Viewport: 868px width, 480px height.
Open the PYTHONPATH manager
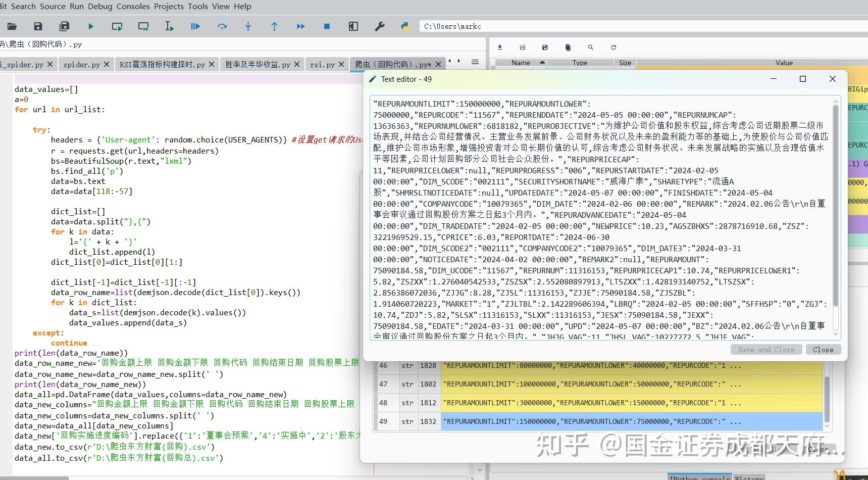[405, 26]
